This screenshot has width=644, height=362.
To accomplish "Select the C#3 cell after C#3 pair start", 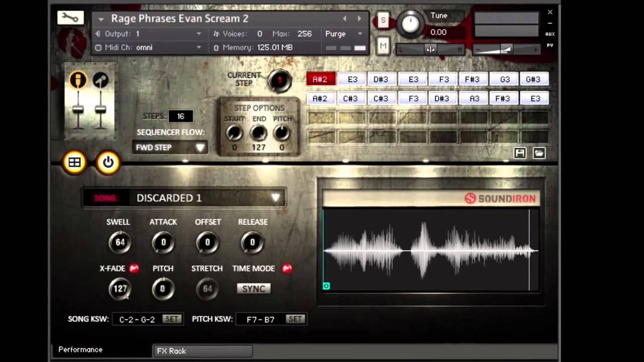I will pyautogui.click(x=381, y=99).
